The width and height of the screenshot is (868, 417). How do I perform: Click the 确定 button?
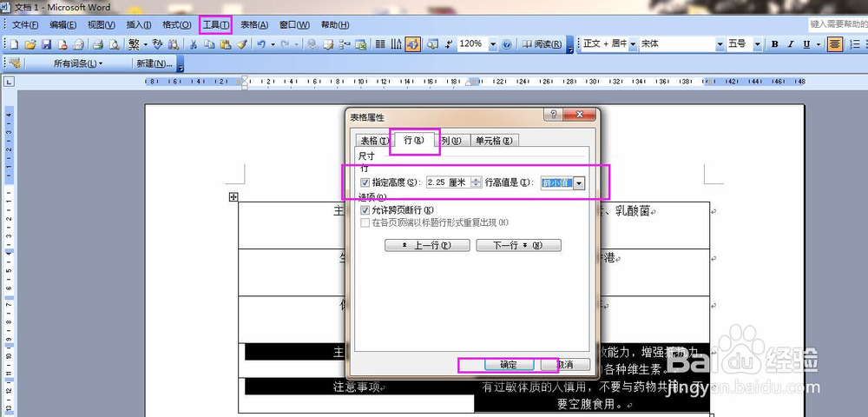point(508,364)
